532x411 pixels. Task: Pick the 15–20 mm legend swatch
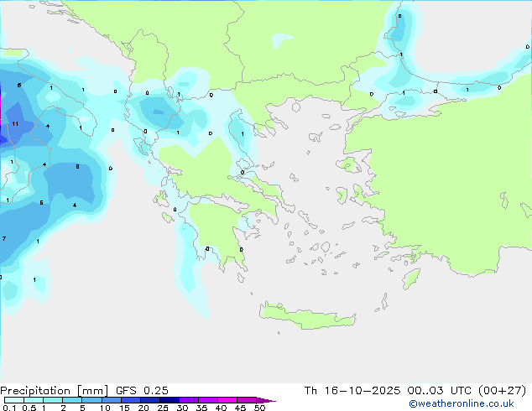pos(130,400)
